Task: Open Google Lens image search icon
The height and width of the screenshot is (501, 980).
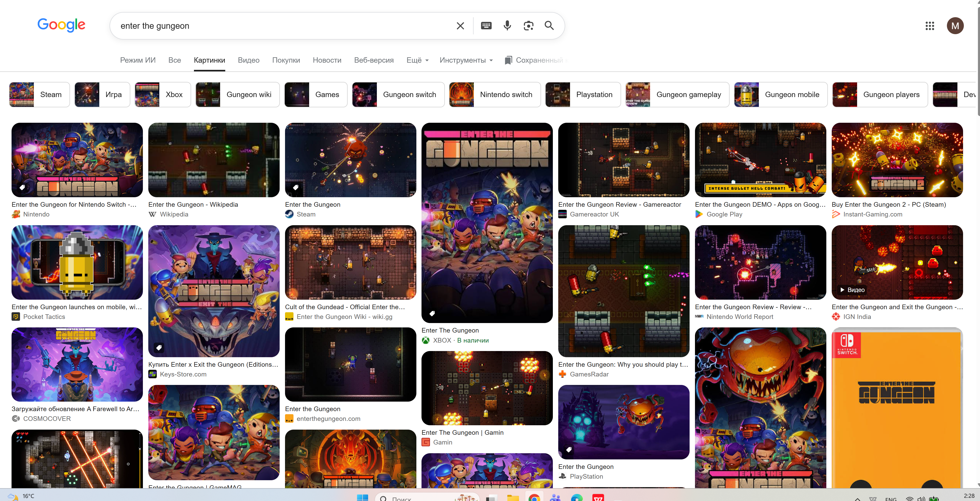Action: coord(528,25)
